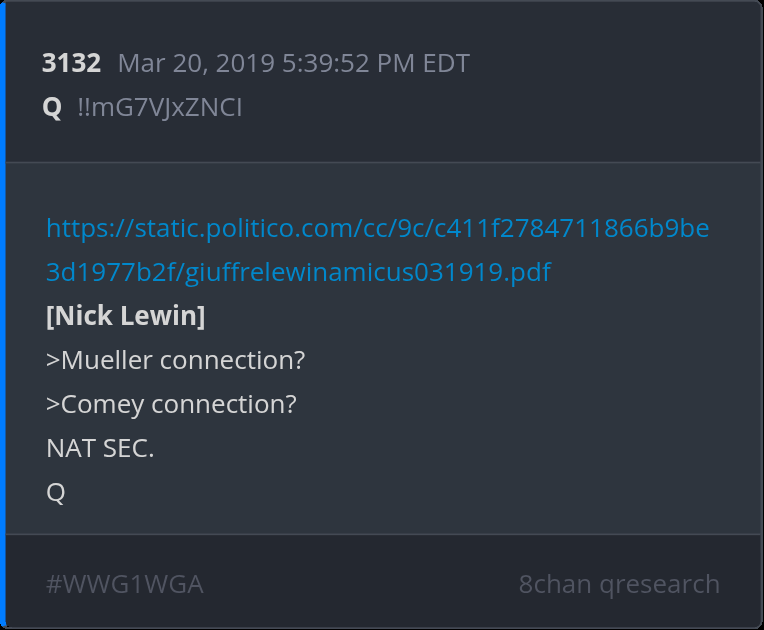Click the bold [Nick Lewin] text

(x=126, y=316)
